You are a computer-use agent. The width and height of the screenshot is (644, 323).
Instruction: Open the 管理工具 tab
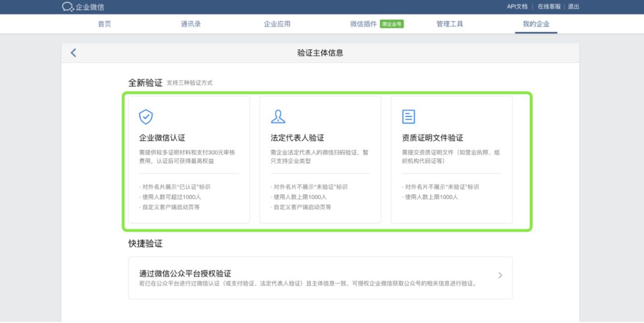(x=450, y=24)
